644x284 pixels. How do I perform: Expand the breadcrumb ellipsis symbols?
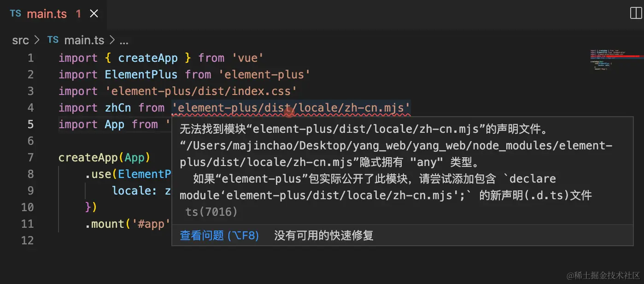click(x=124, y=41)
